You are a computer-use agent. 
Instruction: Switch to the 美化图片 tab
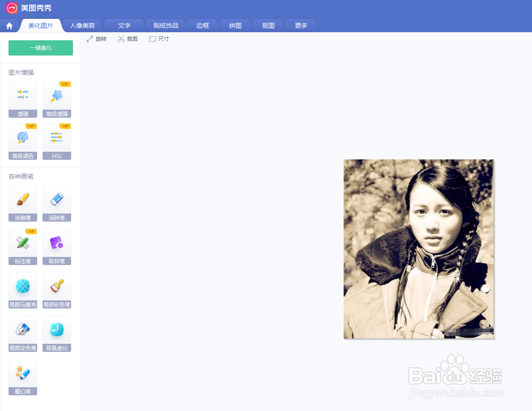tap(41, 26)
